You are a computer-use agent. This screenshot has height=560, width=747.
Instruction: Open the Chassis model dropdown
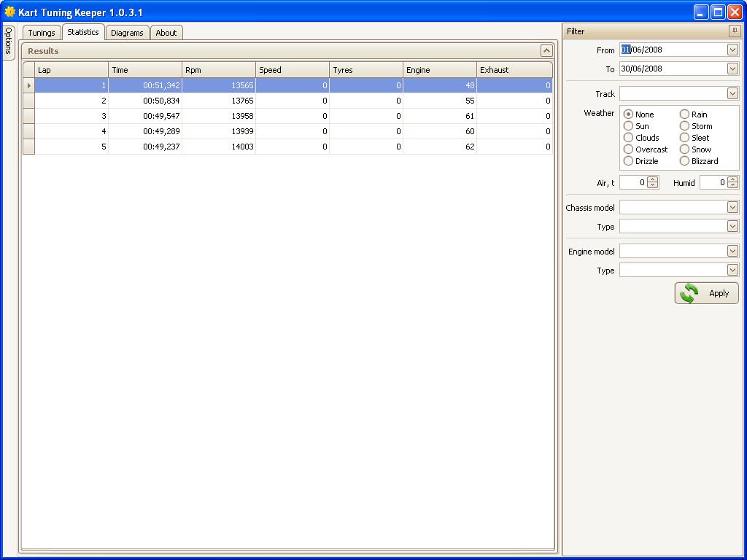pyautogui.click(x=732, y=208)
